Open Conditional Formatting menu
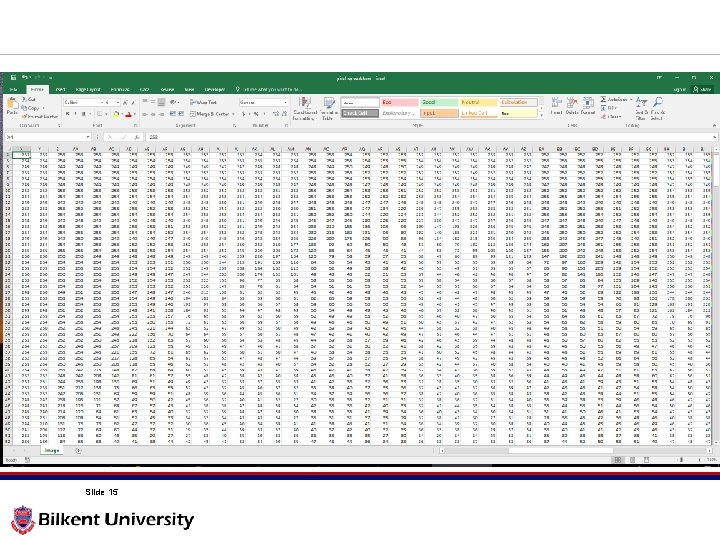720x540 pixels. pyautogui.click(x=304, y=109)
